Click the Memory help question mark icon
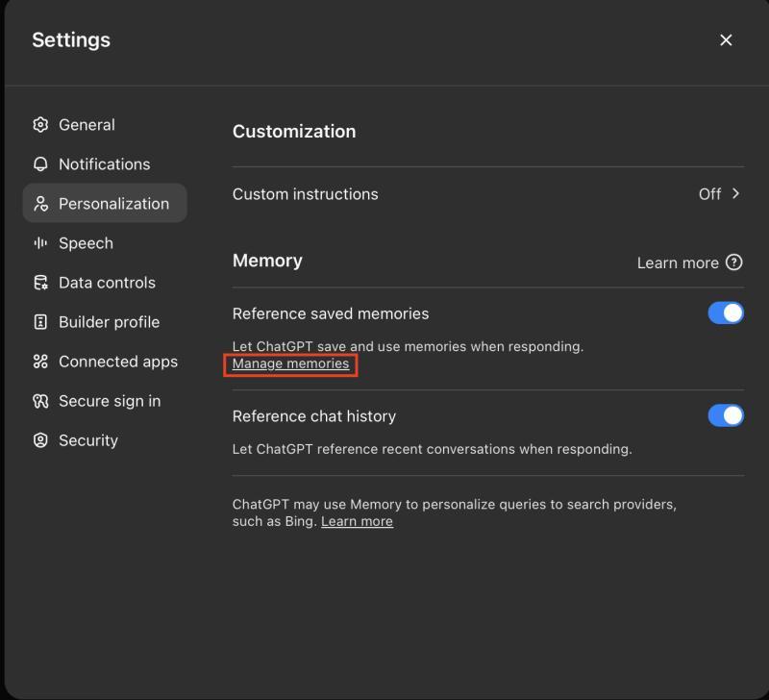769x700 pixels. click(x=734, y=262)
